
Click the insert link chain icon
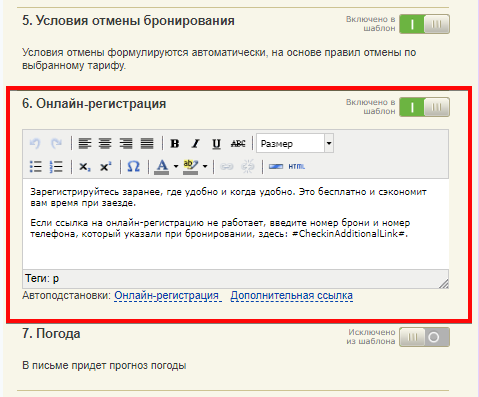(x=227, y=166)
